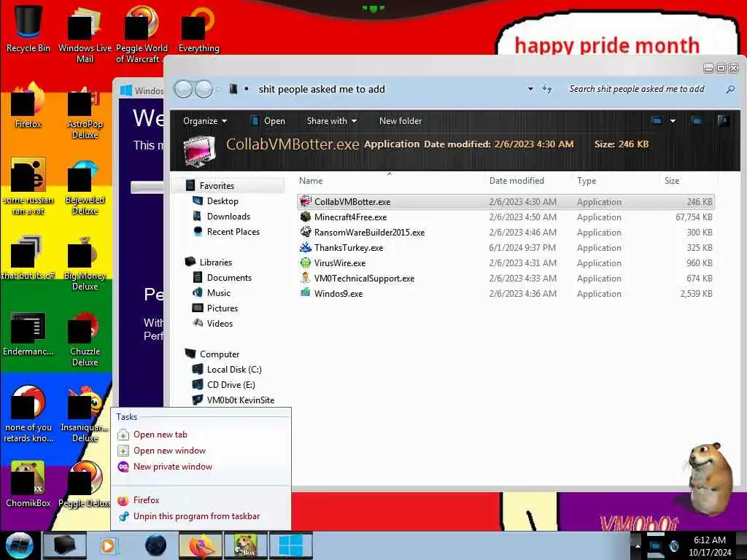Click the media player taskbar icon
747x560 pixels.
click(108, 545)
